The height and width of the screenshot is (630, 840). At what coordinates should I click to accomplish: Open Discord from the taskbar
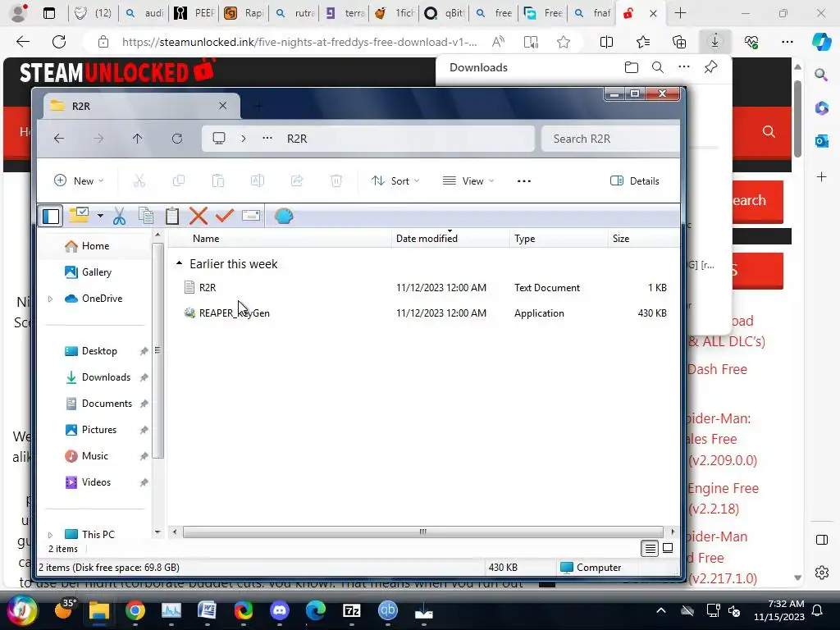(280, 610)
